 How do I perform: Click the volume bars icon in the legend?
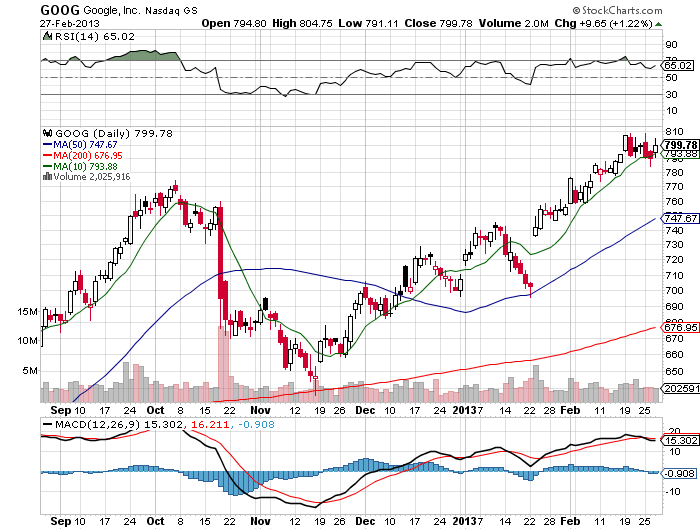[47, 177]
